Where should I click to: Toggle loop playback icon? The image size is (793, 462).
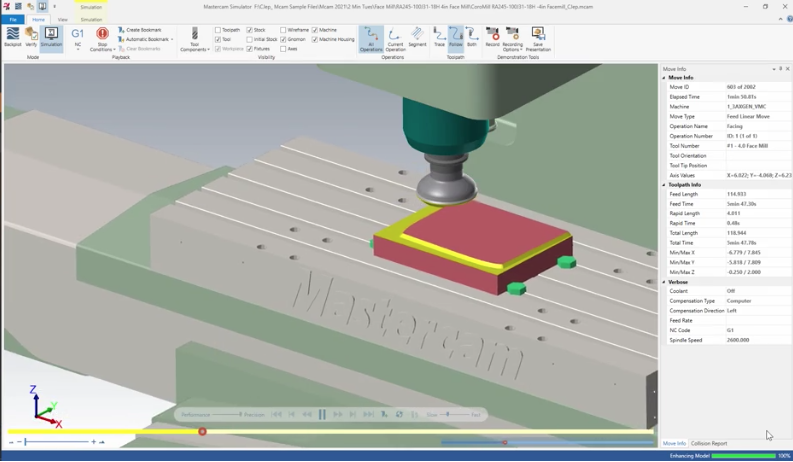click(x=399, y=414)
